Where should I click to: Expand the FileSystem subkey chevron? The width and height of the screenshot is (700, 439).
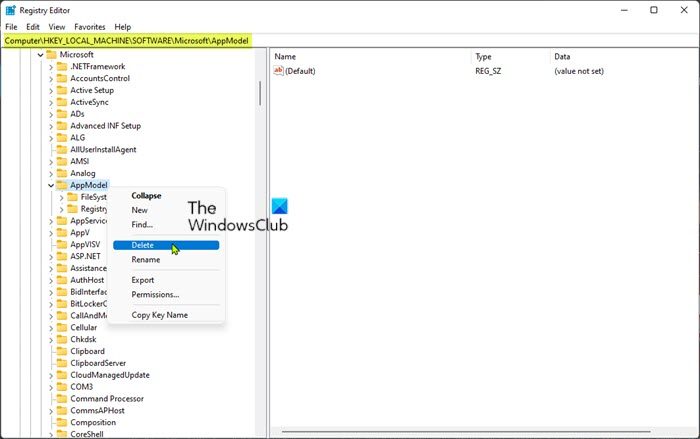click(x=61, y=197)
